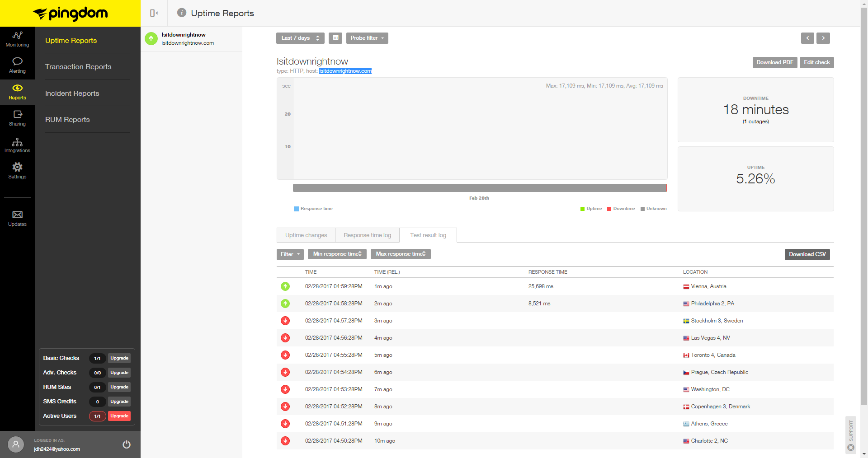
Task: Click the gray uptime status timeline bar
Action: (x=480, y=188)
